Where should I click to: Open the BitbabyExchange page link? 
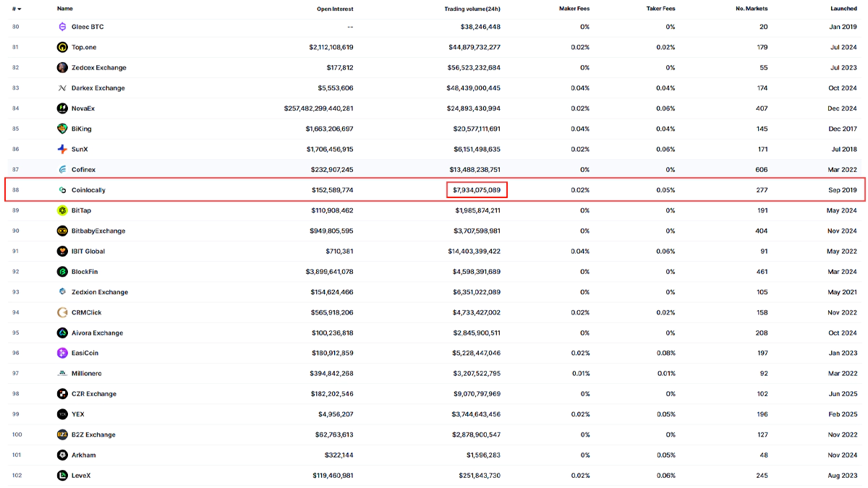tap(98, 231)
